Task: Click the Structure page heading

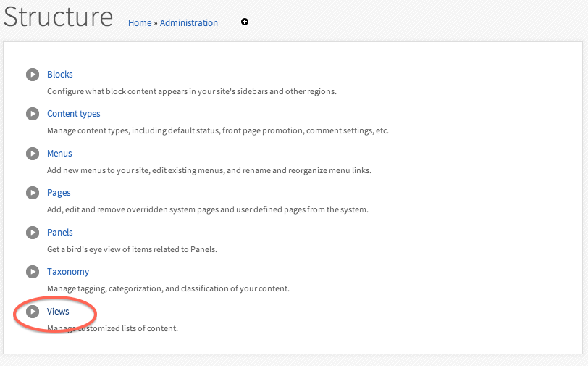Action: [58, 17]
